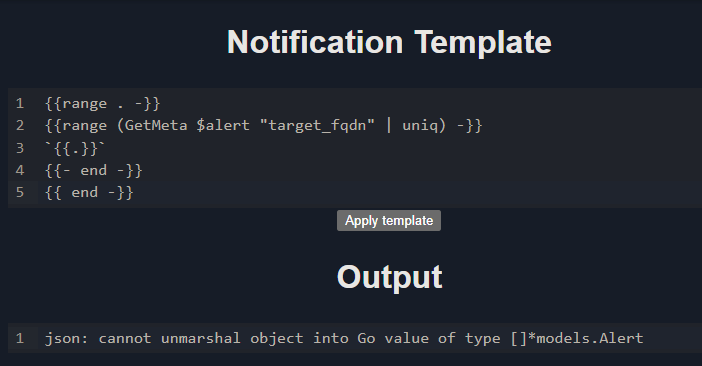Click the json unmarshal error output line

click(x=344, y=338)
